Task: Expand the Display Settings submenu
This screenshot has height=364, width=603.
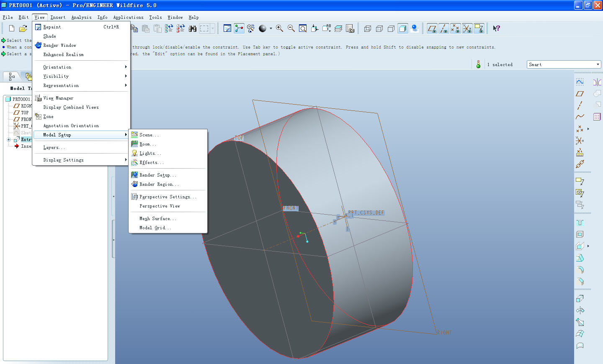Action: point(81,160)
